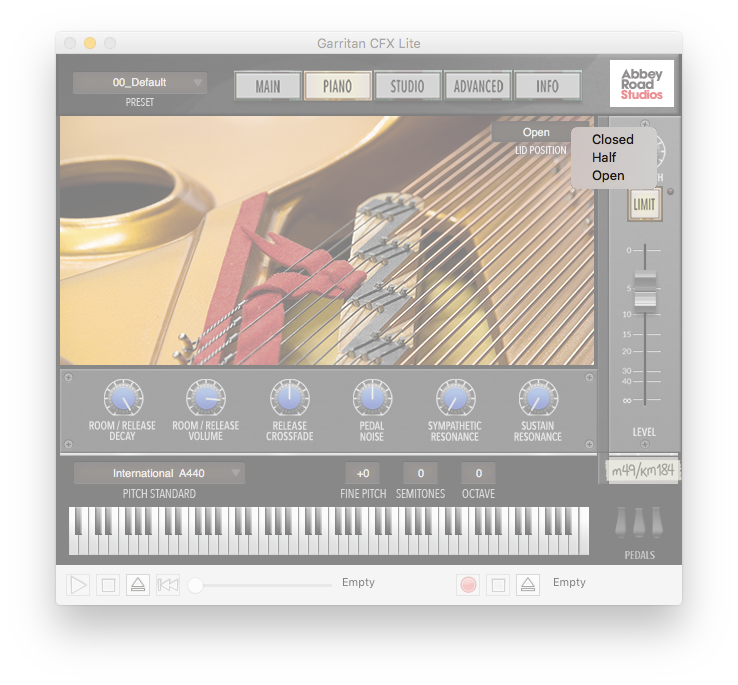Select Half in lid position menu

[613, 157]
